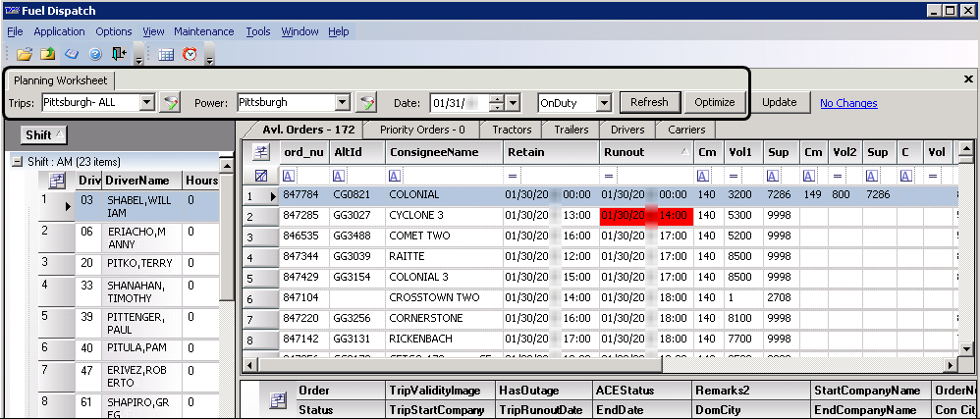This screenshot has height=419, width=980.
Task: Click the alarm clock toolbar icon
Action: (x=190, y=55)
